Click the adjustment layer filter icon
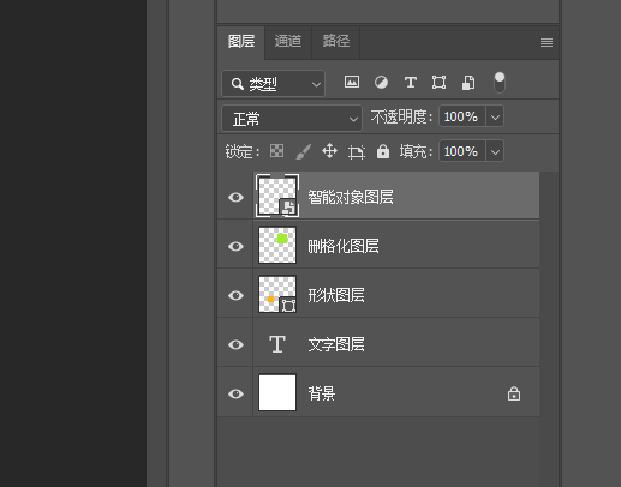The width and height of the screenshot is (621, 487). pyautogui.click(x=381, y=83)
